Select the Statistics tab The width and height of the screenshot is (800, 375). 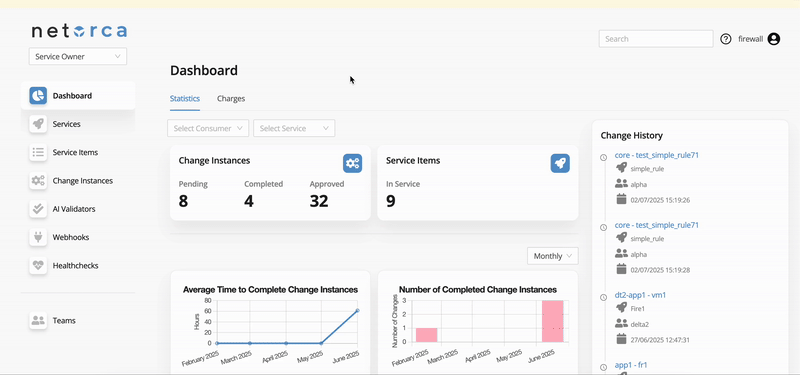185,98
